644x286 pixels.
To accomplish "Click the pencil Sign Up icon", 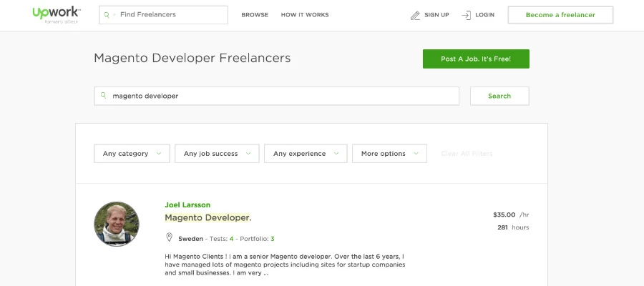I will (x=415, y=15).
